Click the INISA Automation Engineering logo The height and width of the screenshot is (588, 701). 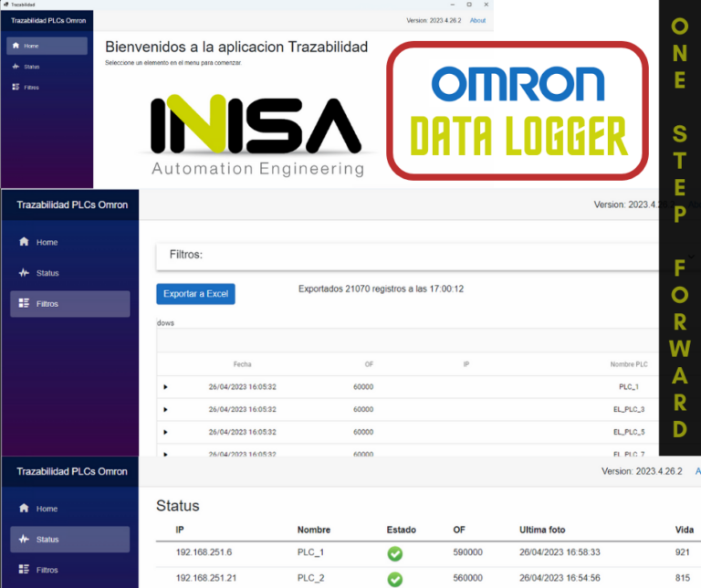[256, 136]
